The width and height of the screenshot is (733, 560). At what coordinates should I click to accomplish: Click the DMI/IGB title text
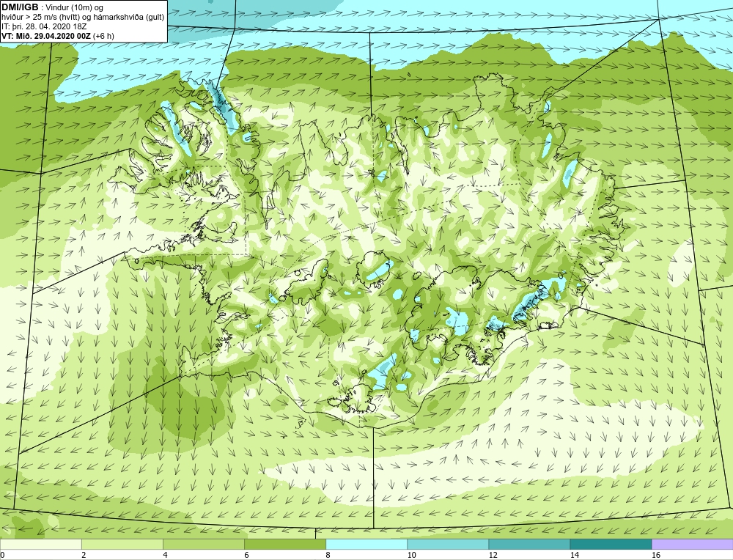coord(20,7)
